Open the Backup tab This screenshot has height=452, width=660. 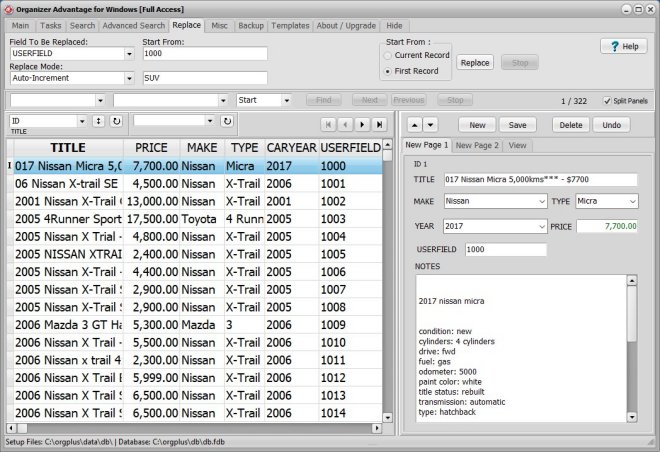pyautogui.click(x=251, y=26)
